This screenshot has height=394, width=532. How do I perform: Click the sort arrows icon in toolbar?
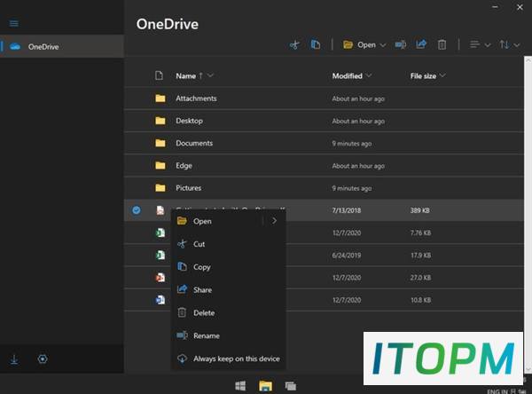[505, 44]
